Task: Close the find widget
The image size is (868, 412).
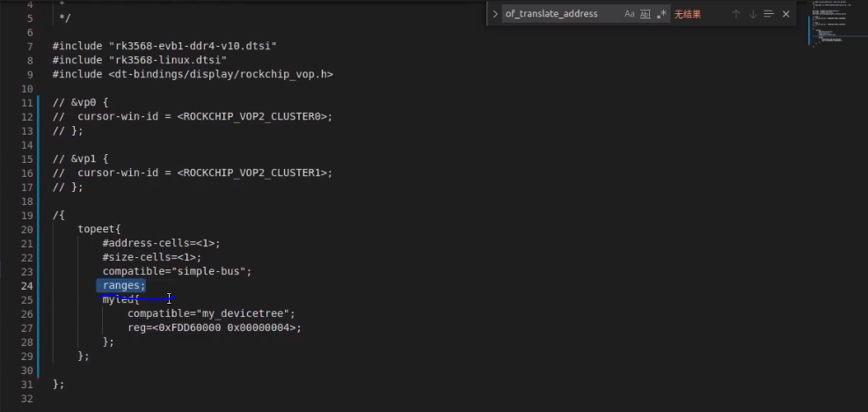Action: tap(785, 14)
